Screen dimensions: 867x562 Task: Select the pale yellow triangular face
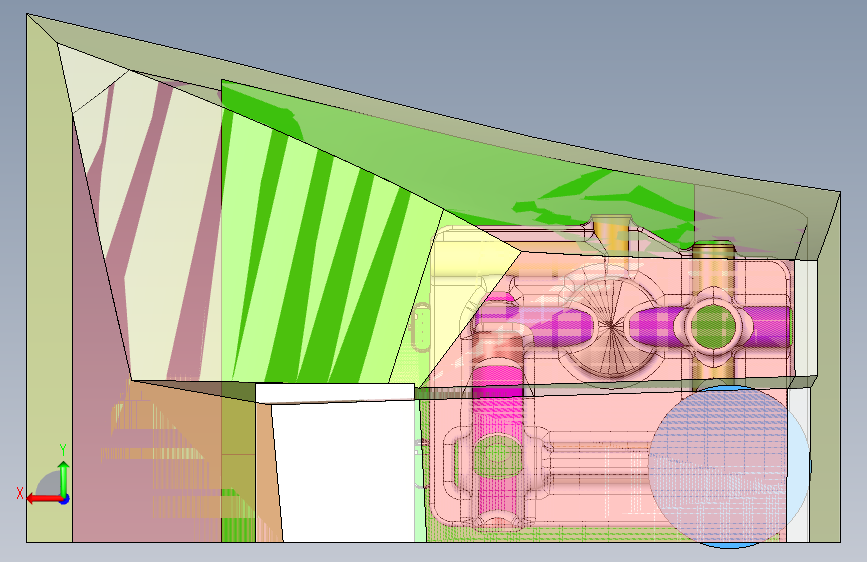click(x=467, y=288)
